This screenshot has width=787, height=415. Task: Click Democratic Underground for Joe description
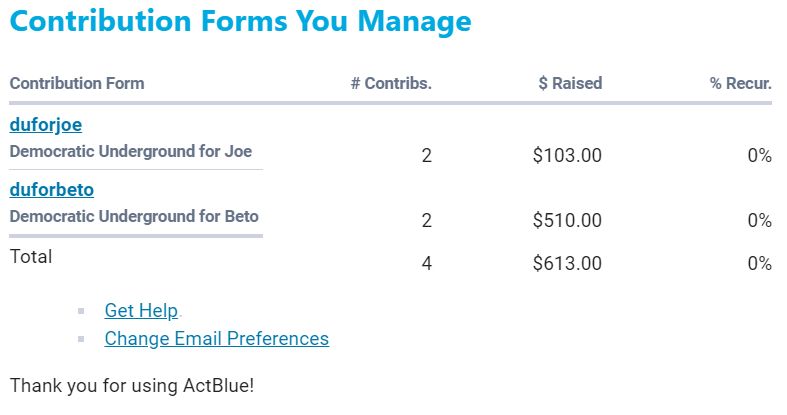tap(130, 152)
